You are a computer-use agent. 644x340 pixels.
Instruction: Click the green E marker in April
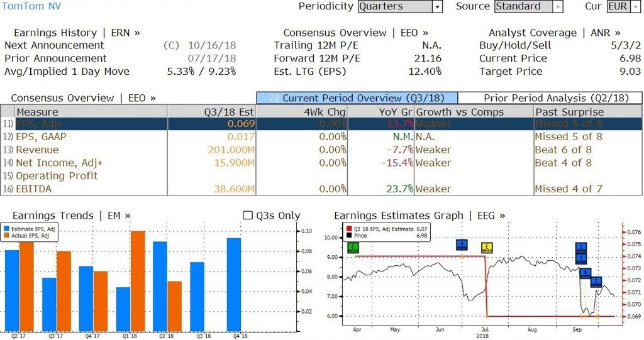[353, 248]
